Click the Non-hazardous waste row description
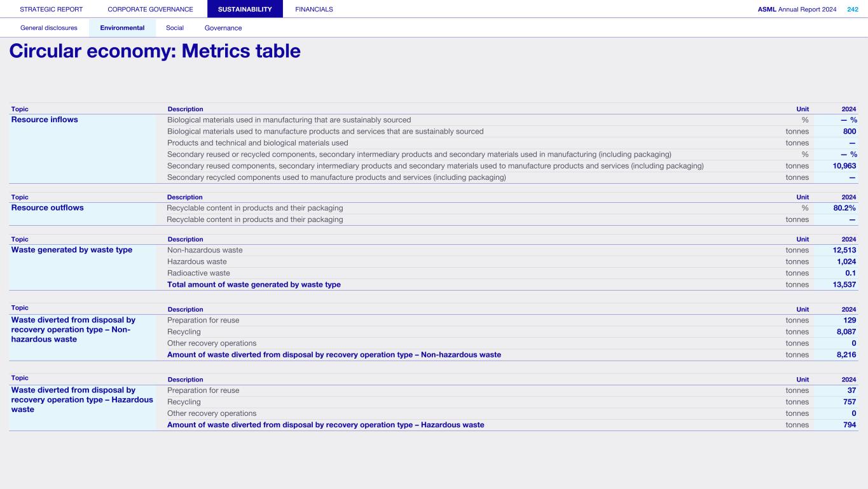Viewport: 868px width, 489px height. [x=205, y=251]
